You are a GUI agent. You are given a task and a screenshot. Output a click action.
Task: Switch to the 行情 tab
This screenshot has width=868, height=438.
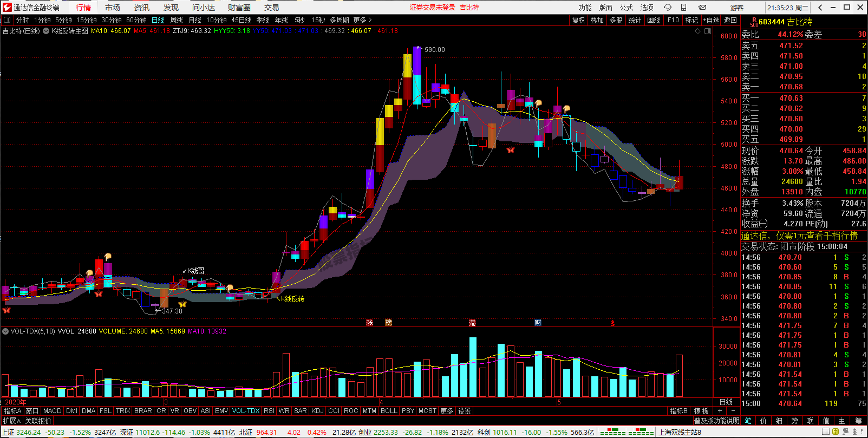(x=83, y=8)
